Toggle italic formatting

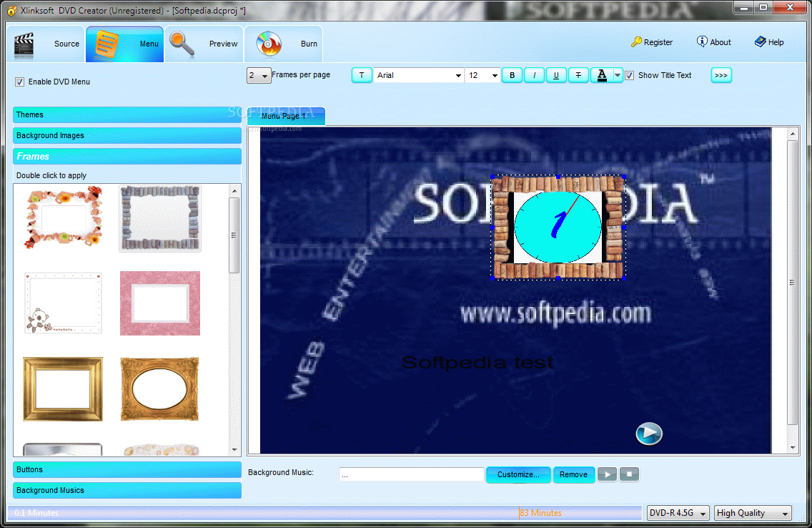tap(534, 76)
